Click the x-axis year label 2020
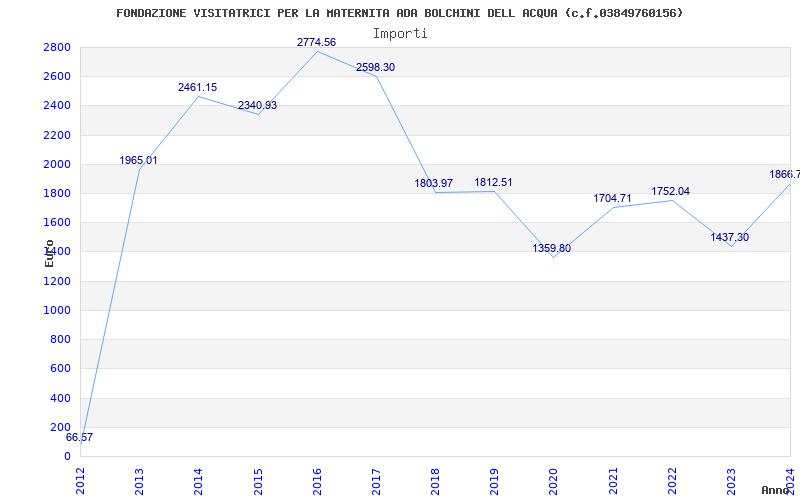 click(553, 481)
